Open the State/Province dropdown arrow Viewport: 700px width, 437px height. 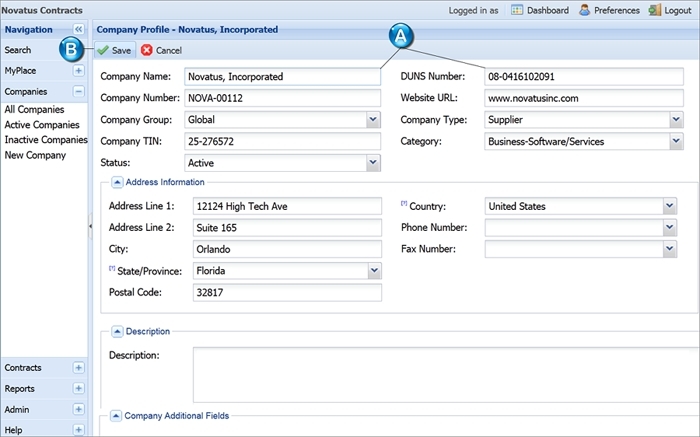374,271
